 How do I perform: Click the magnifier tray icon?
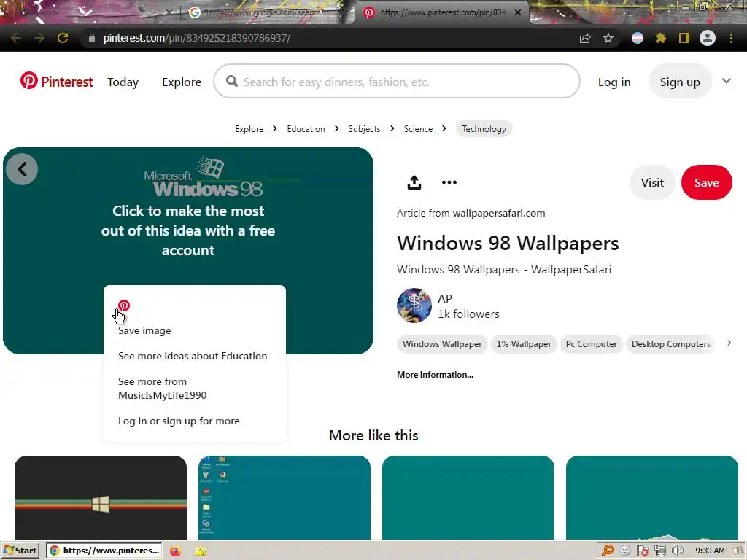click(x=608, y=551)
